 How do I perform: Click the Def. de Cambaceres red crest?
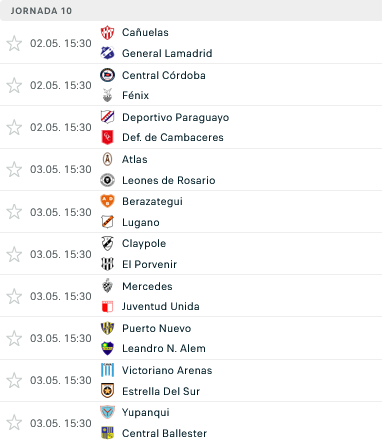pos(107,137)
